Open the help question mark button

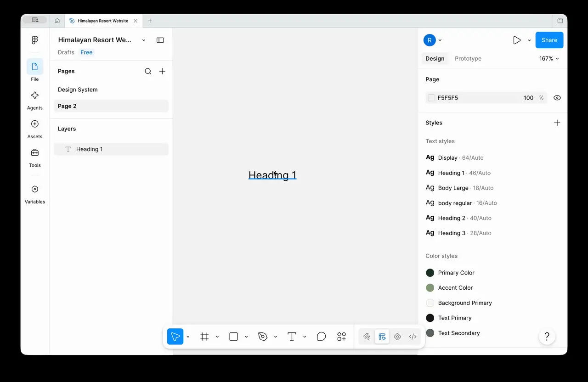547,337
